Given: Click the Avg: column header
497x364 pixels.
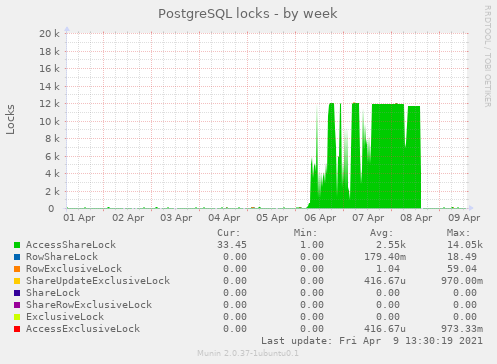Looking at the screenshot, I should point(382,233).
